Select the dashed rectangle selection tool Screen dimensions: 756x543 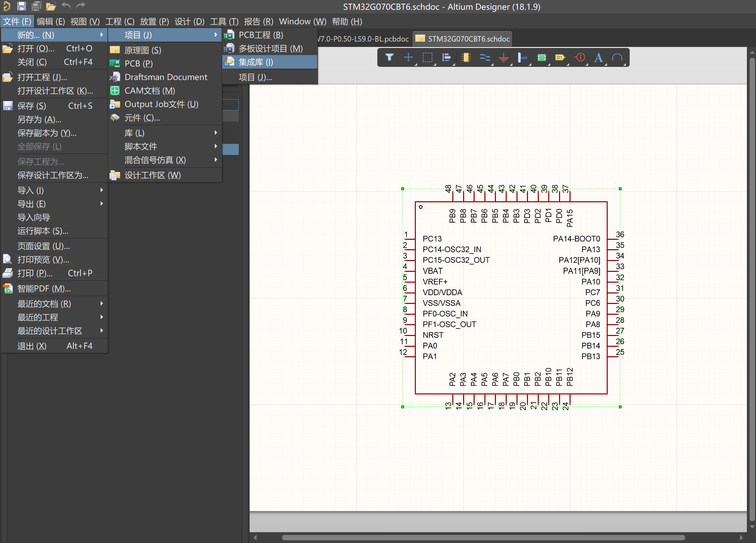click(x=428, y=57)
